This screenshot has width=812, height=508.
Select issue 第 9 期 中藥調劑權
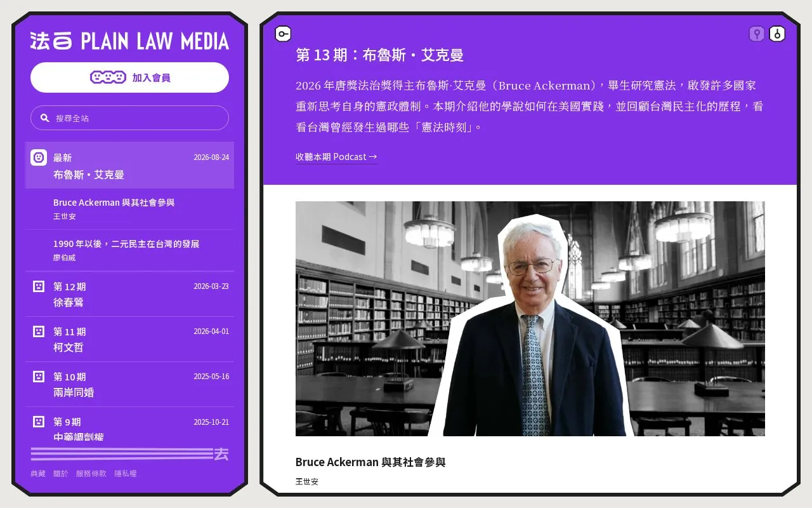pyautogui.click(x=129, y=425)
